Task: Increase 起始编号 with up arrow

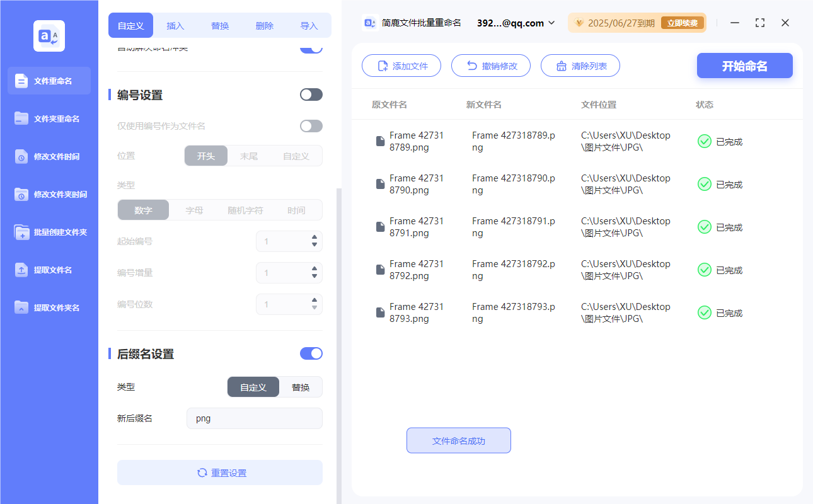Action: click(314, 238)
